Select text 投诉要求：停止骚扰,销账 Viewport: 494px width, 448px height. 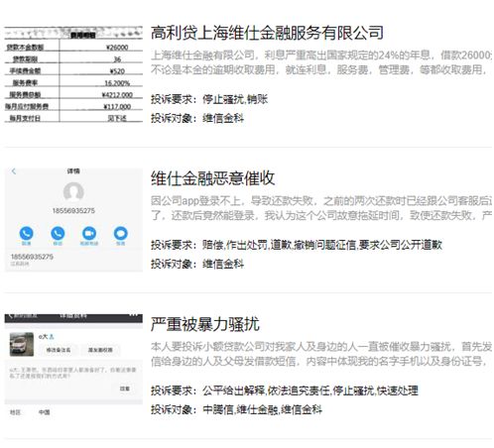tap(209, 99)
